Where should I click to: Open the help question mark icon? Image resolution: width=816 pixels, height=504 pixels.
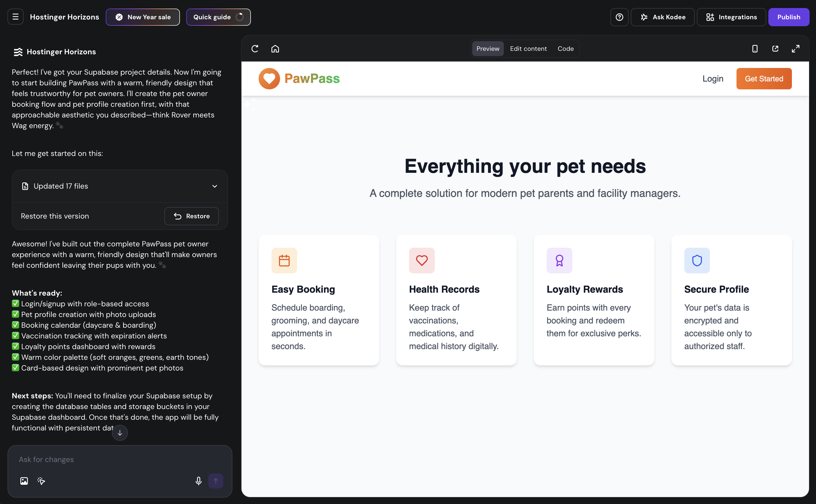pyautogui.click(x=619, y=17)
